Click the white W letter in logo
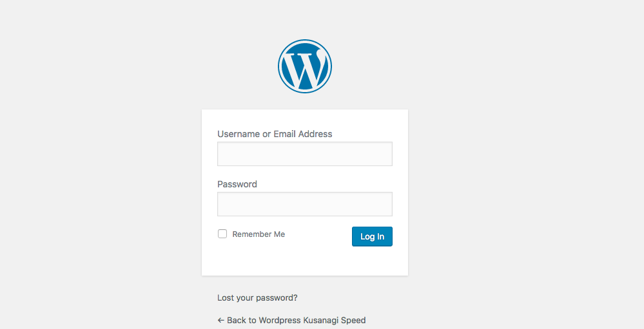 pyautogui.click(x=305, y=69)
